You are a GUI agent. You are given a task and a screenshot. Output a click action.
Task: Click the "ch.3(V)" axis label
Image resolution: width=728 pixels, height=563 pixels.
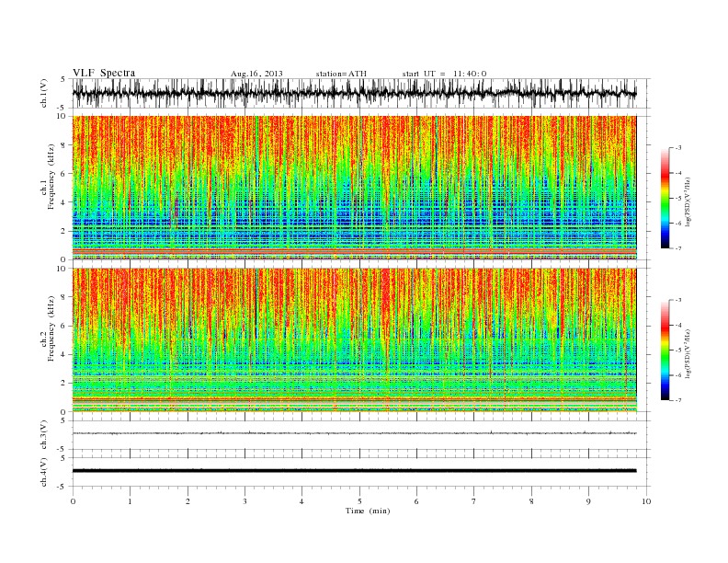(x=44, y=435)
